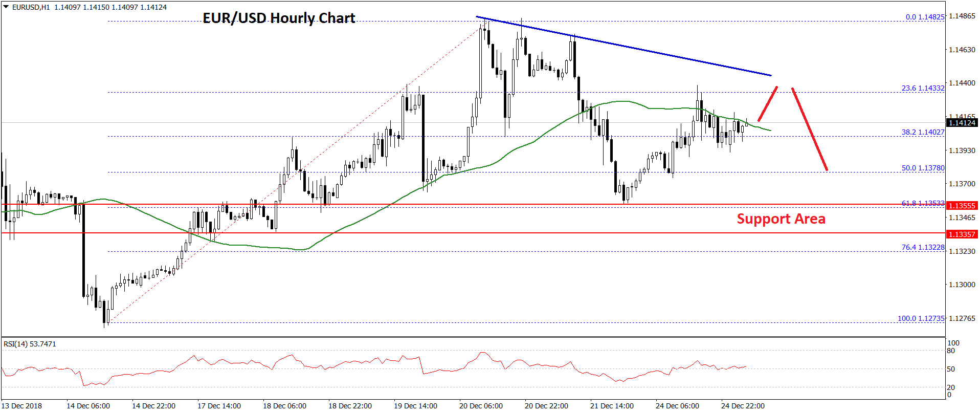Screen dimensions: 980x413
Task: Click the RSI(14) indicator label
Action: tap(30, 344)
